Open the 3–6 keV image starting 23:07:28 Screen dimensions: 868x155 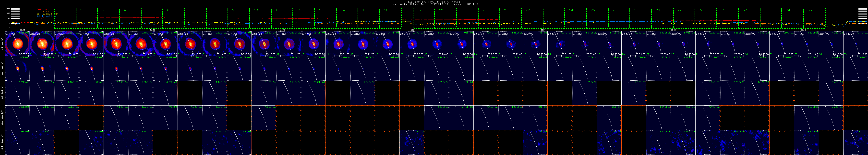[x=17, y=44]
